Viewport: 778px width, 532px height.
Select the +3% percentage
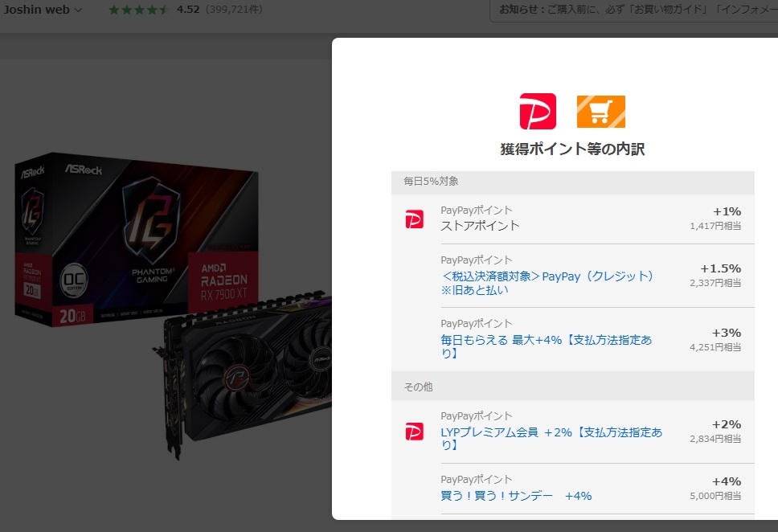point(727,333)
